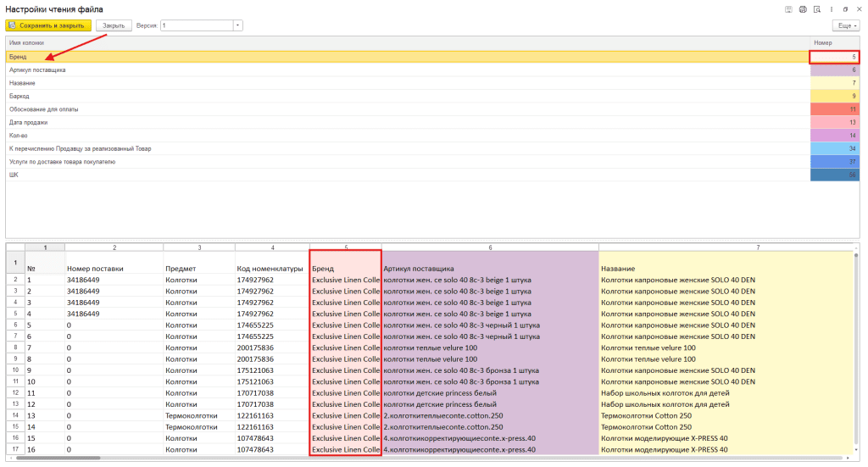Click the 'Закрыть' button
Viewport: 868px width, 467px height.
(x=114, y=25)
